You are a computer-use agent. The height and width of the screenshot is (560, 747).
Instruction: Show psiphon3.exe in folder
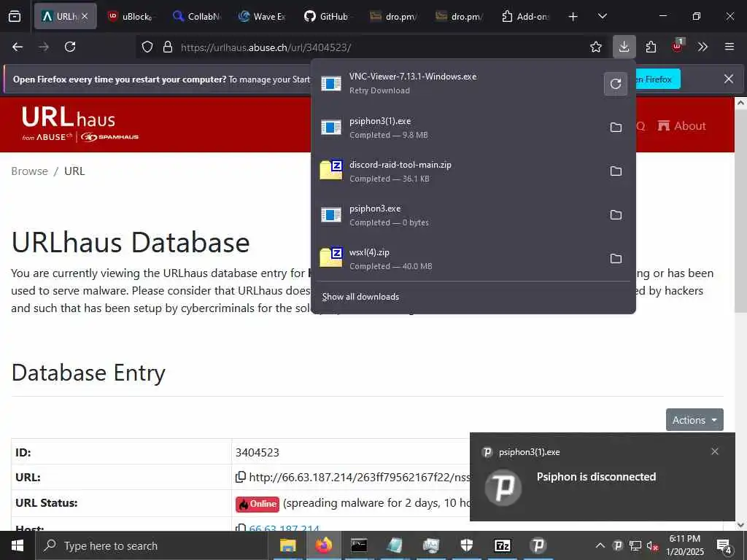click(x=616, y=215)
